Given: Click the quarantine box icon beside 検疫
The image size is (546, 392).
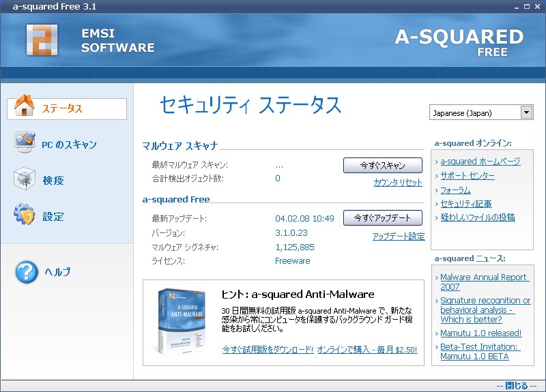Looking at the screenshot, I should tap(25, 179).
